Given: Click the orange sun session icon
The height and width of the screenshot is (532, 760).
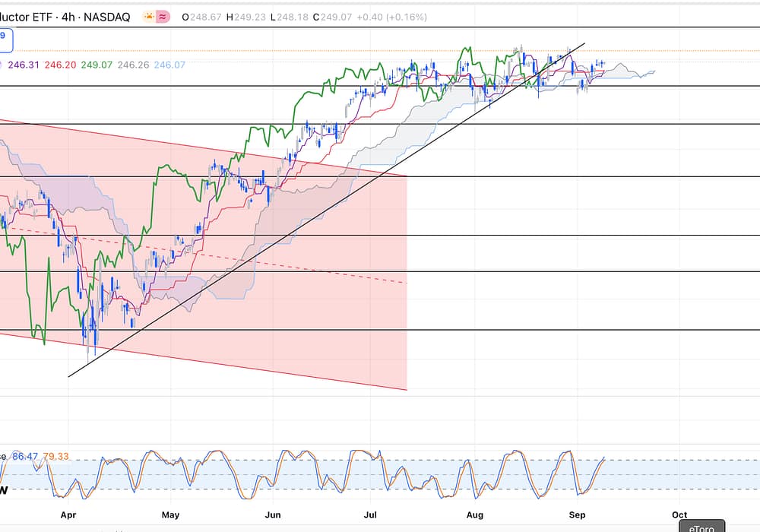Looking at the screenshot, I should pos(148,16).
